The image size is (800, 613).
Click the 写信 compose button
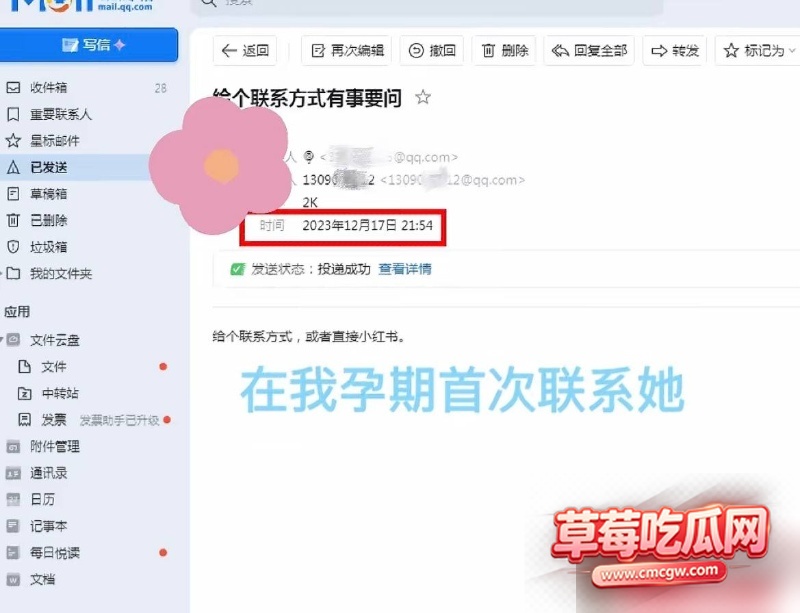click(89, 45)
